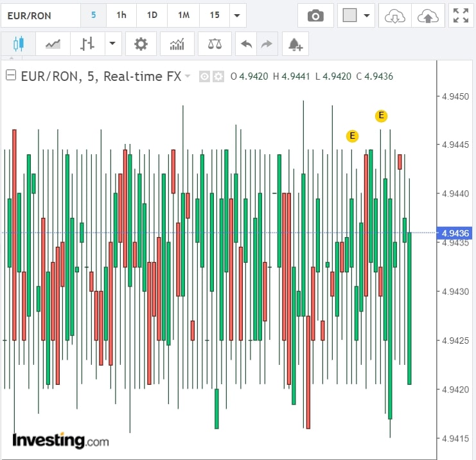This screenshot has width=476, height=460.
Task: Select the candlestick chart style icon
Action: 17,44
